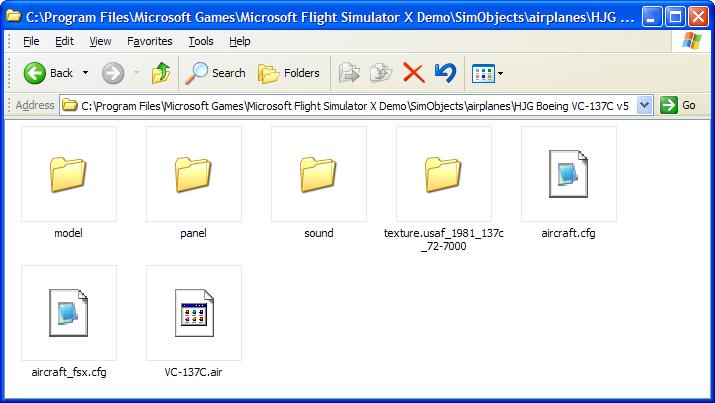The image size is (715, 403).
Task: Open the Search pane
Action: pyautogui.click(x=216, y=73)
